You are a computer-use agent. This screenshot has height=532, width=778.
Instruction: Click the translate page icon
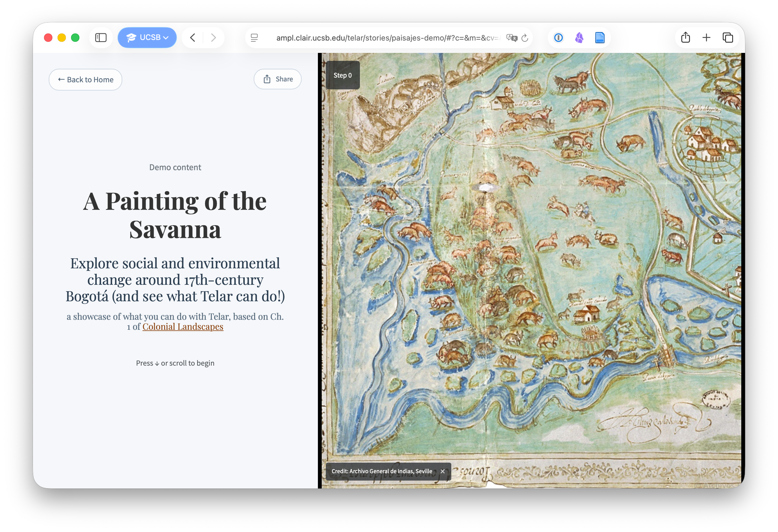(x=511, y=38)
